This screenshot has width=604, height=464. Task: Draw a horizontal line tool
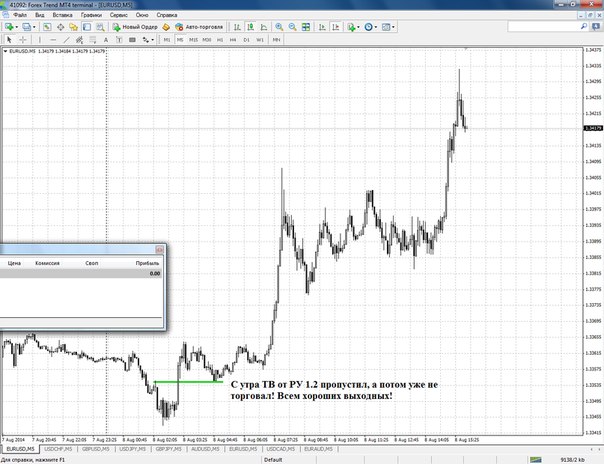tap(53, 40)
